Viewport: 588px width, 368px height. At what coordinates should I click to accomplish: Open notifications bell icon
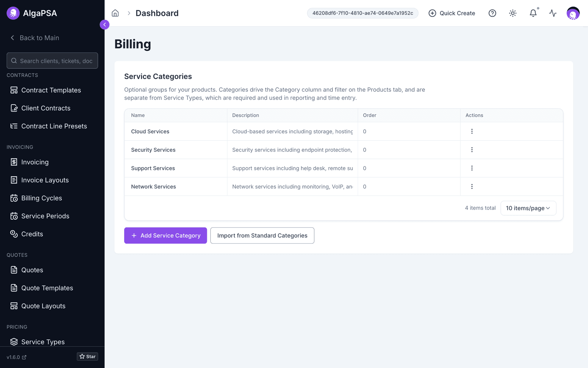click(533, 13)
